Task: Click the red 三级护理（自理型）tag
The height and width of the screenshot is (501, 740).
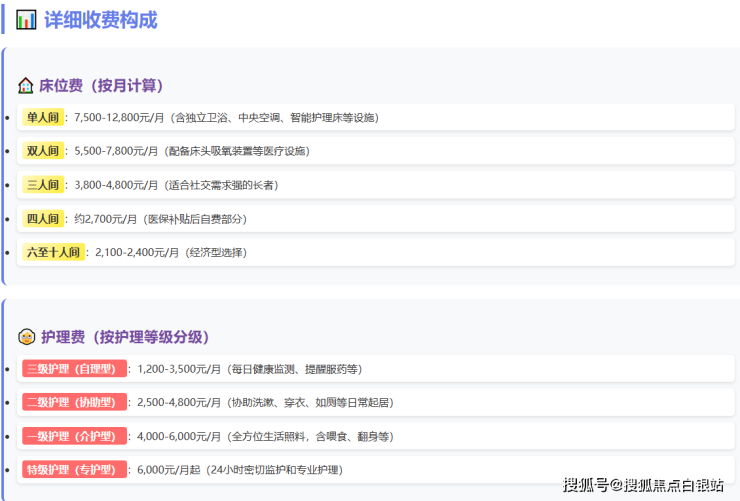Action: (x=74, y=369)
